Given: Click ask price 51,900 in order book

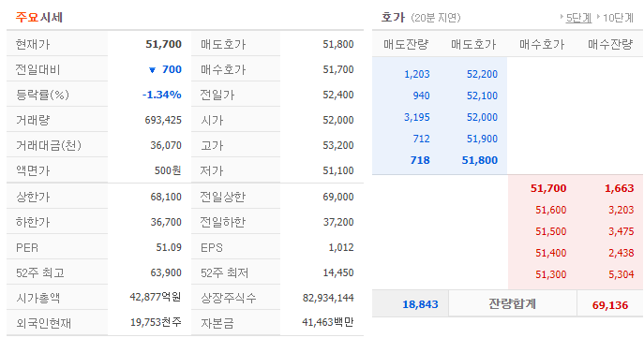Looking at the screenshot, I should [x=482, y=139].
